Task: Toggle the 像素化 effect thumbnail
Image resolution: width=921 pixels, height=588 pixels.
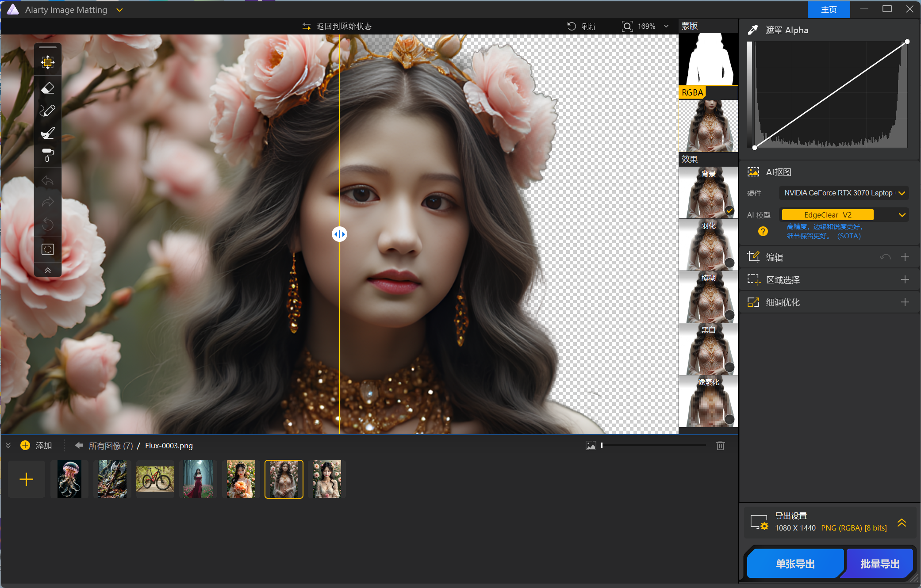Action: click(x=708, y=401)
